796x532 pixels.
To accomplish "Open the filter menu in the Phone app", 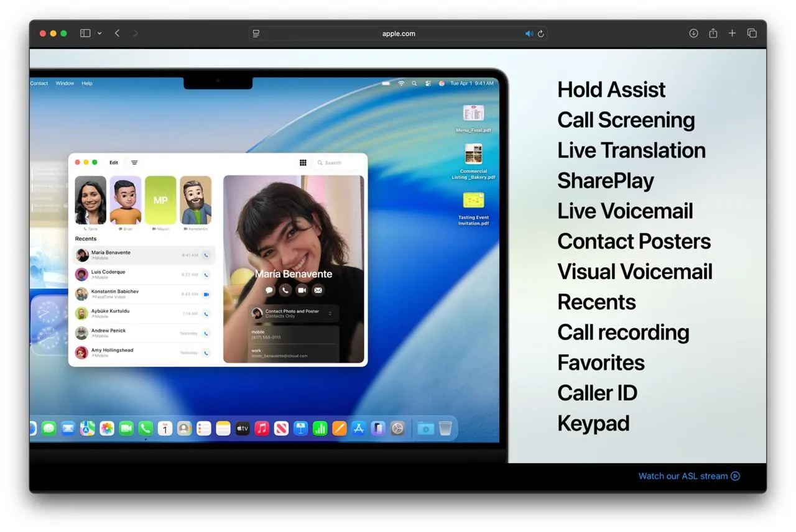I will [134, 163].
